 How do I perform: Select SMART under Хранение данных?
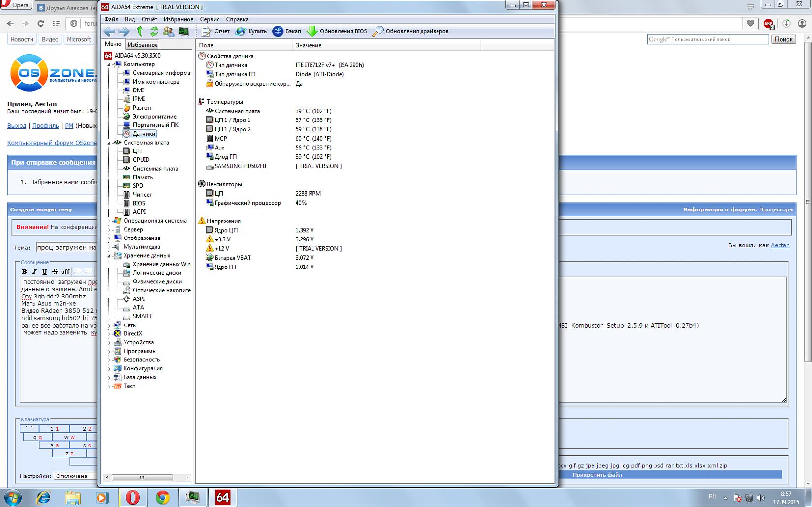pos(142,316)
